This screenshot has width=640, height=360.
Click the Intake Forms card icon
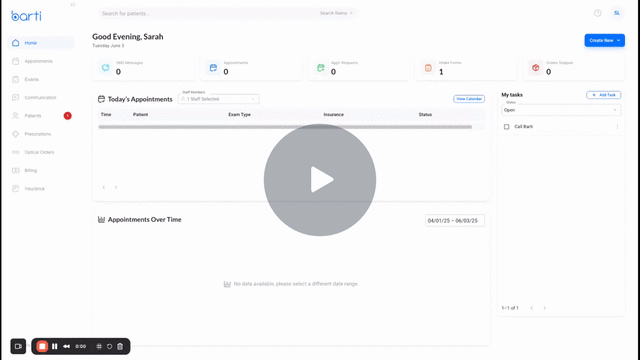pos(428,68)
